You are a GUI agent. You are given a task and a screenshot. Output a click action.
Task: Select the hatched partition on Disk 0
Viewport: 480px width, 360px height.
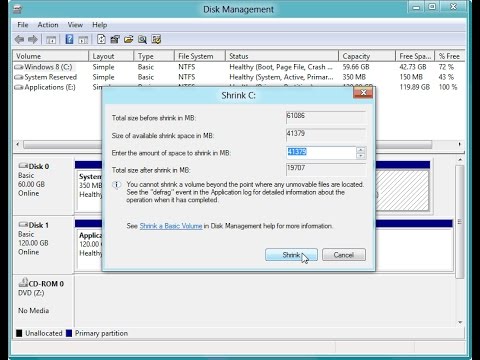coord(402,191)
